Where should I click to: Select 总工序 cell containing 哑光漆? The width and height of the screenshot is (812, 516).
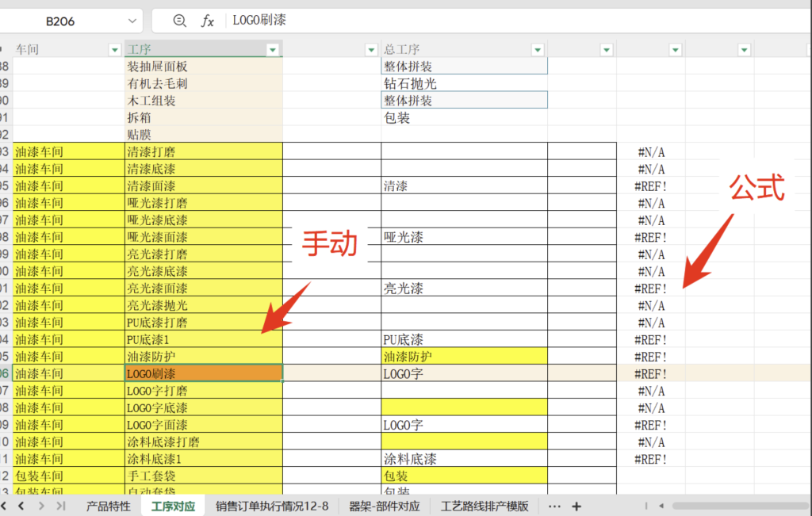coord(464,237)
